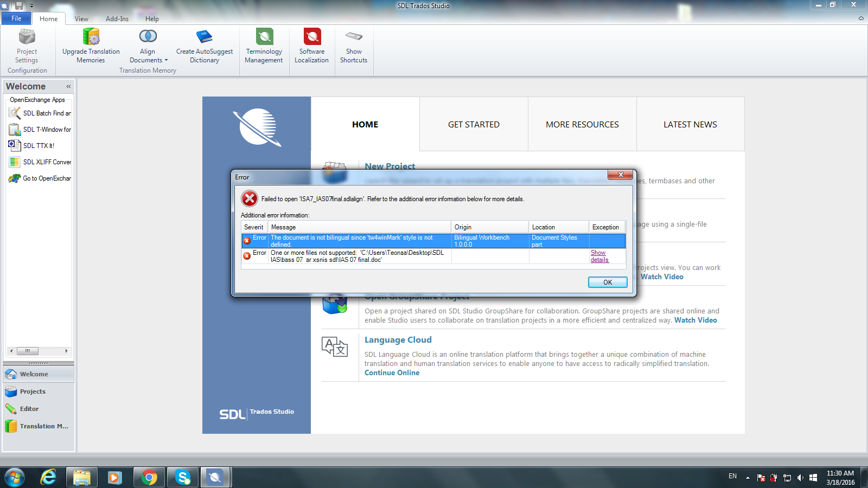Click the SDL Trados taskbar button
The height and width of the screenshot is (488, 868).
point(216,478)
